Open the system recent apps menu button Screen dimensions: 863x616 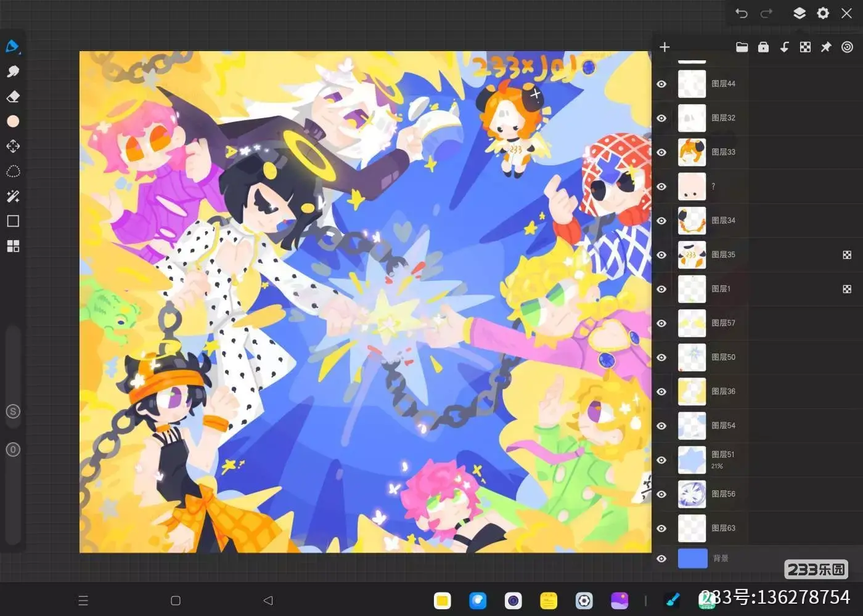pos(83,601)
